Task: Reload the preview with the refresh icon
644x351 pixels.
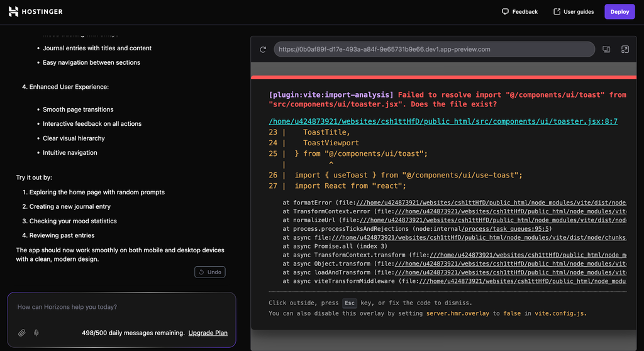Action: [x=263, y=49]
